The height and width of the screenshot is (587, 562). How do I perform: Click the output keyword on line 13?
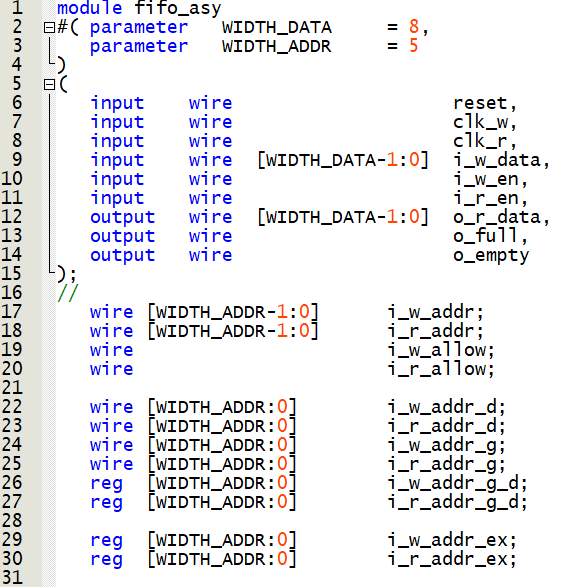(122, 237)
